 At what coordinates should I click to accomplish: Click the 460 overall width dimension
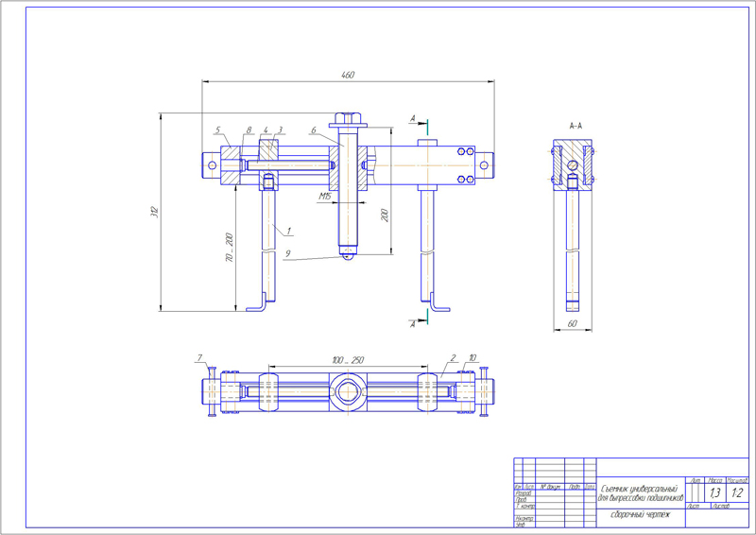pyautogui.click(x=348, y=75)
